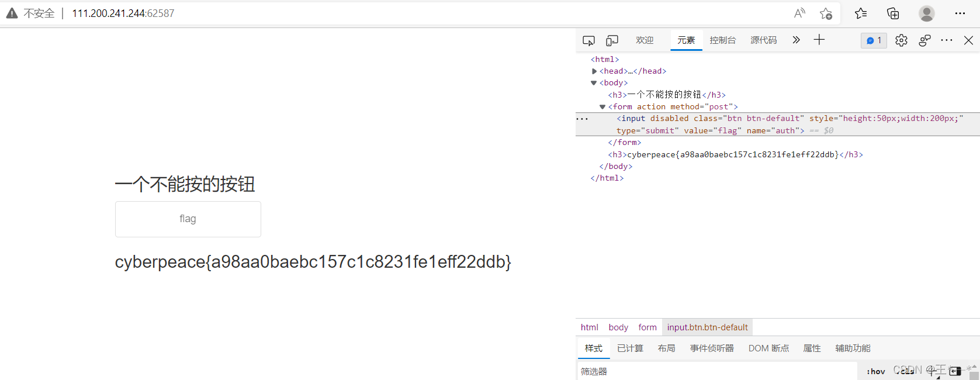Open DevTools customize ellipsis menu

point(947,40)
